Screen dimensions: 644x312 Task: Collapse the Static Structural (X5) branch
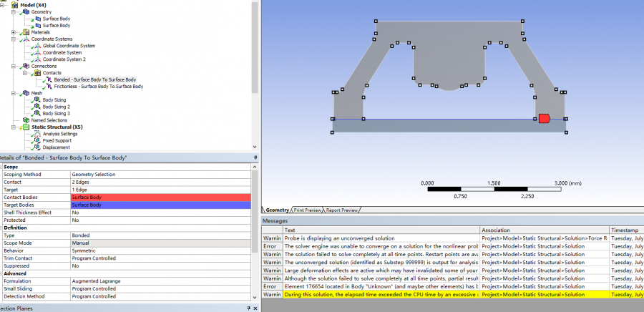14,127
